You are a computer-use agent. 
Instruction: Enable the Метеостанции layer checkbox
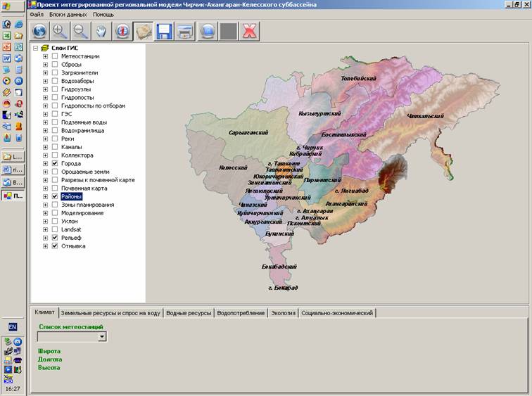coord(55,56)
